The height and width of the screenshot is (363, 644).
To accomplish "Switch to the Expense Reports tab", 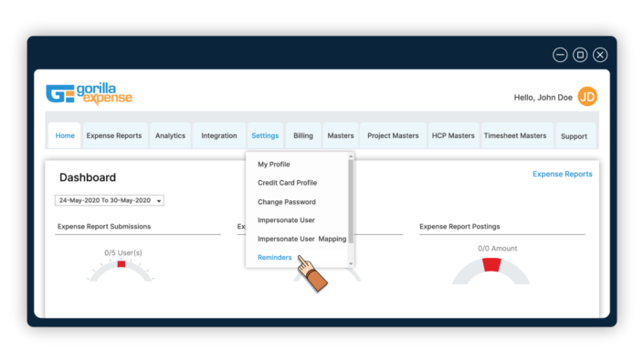I will tap(114, 135).
